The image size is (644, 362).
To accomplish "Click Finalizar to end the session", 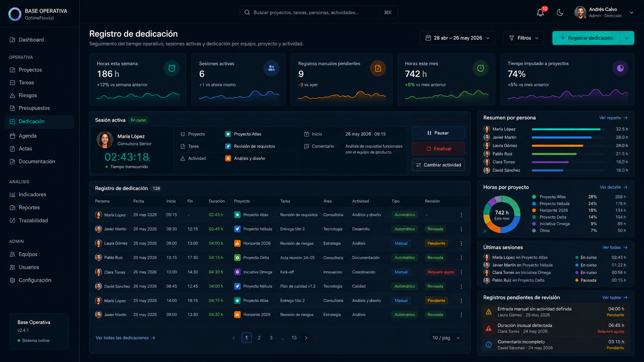I will pyautogui.click(x=438, y=148).
